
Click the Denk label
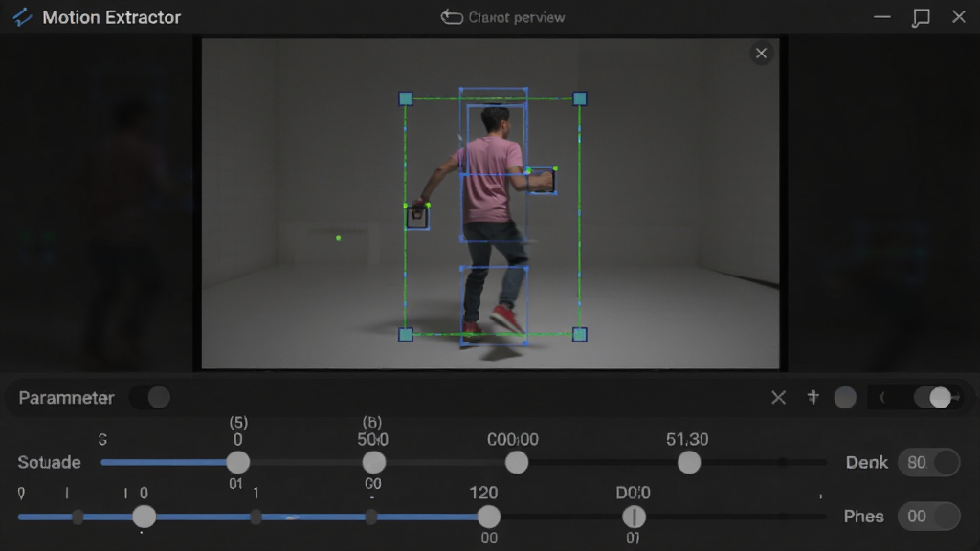(867, 462)
